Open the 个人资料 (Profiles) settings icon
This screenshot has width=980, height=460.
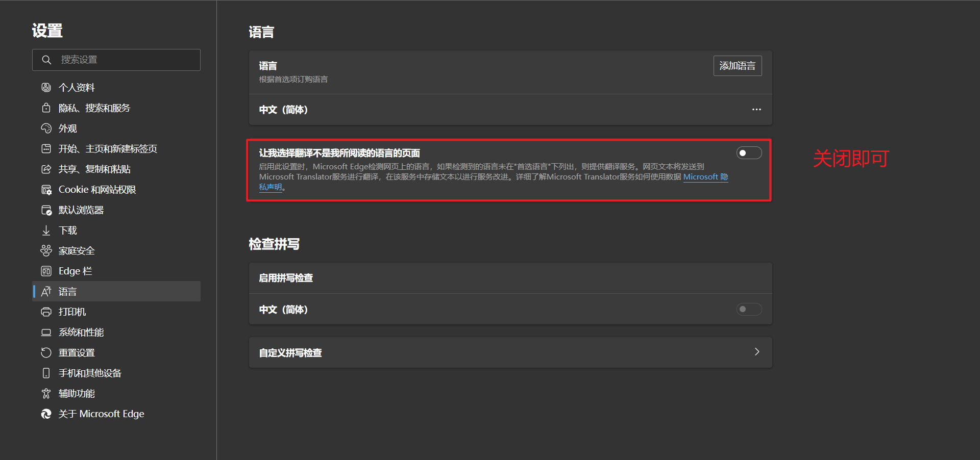pyautogui.click(x=46, y=87)
